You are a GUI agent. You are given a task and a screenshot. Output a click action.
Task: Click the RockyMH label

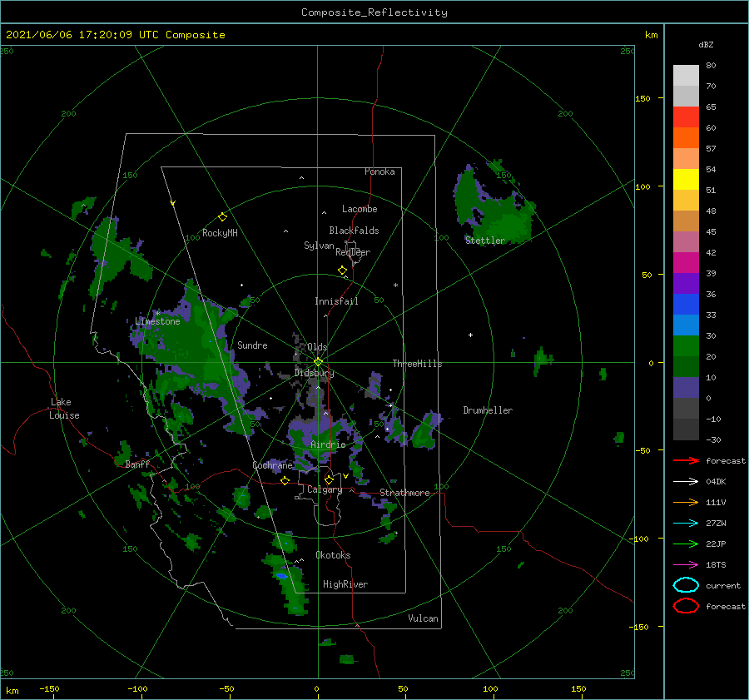coord(220,233)
